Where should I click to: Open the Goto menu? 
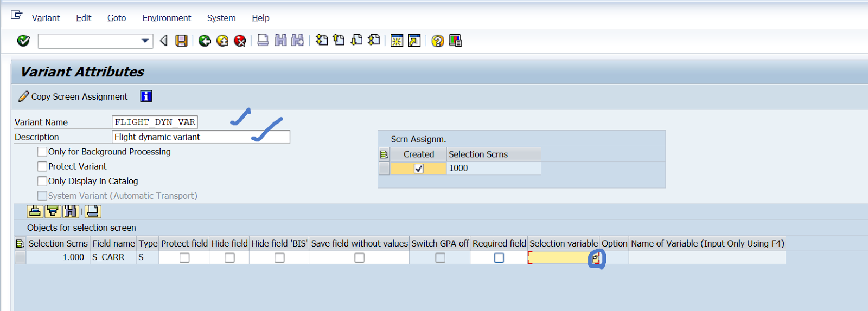pos(117,18)
